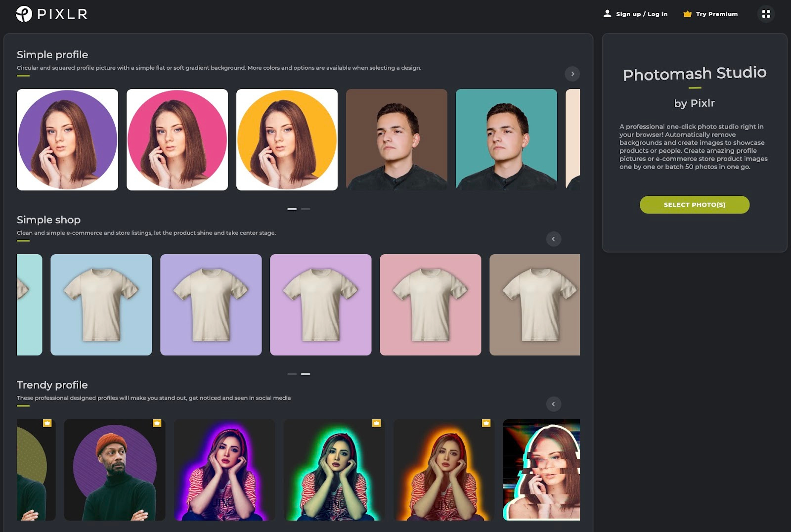Click the Photomash Studio title
This screenshot has width=791, height=532.
695,74
